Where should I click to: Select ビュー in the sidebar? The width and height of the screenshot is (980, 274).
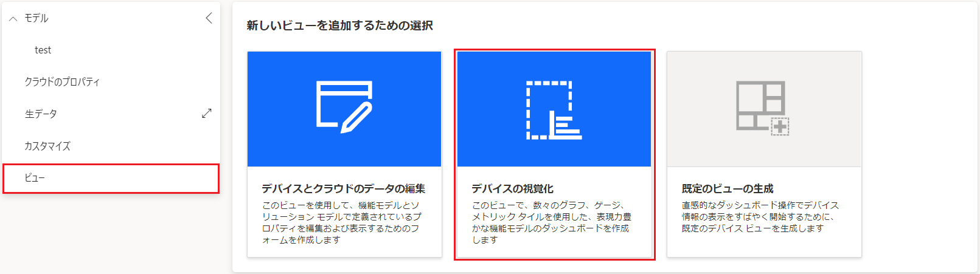tap(111, 178)
